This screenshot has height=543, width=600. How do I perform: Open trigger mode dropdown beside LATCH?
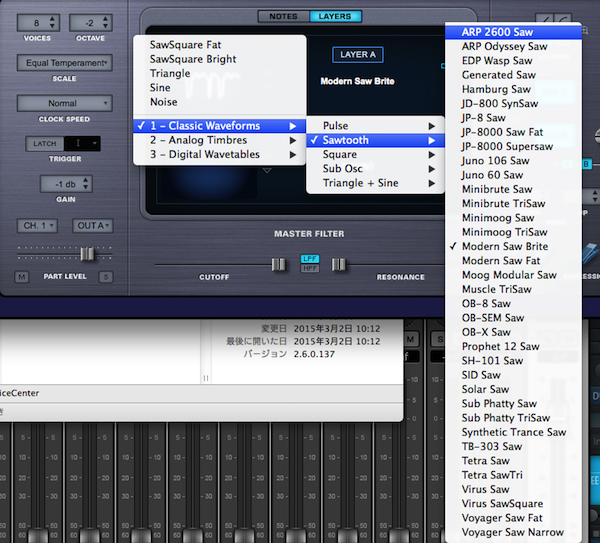pos(82,143)
